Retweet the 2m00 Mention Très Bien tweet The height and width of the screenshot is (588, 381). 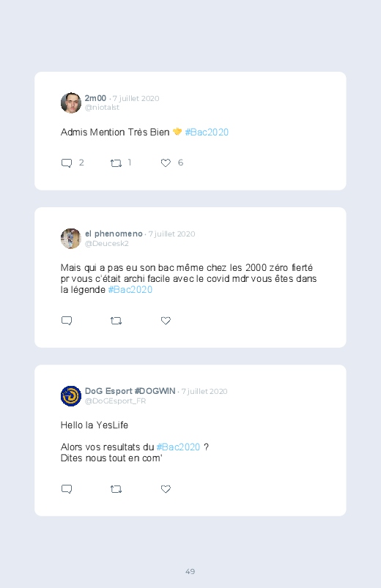116,163
